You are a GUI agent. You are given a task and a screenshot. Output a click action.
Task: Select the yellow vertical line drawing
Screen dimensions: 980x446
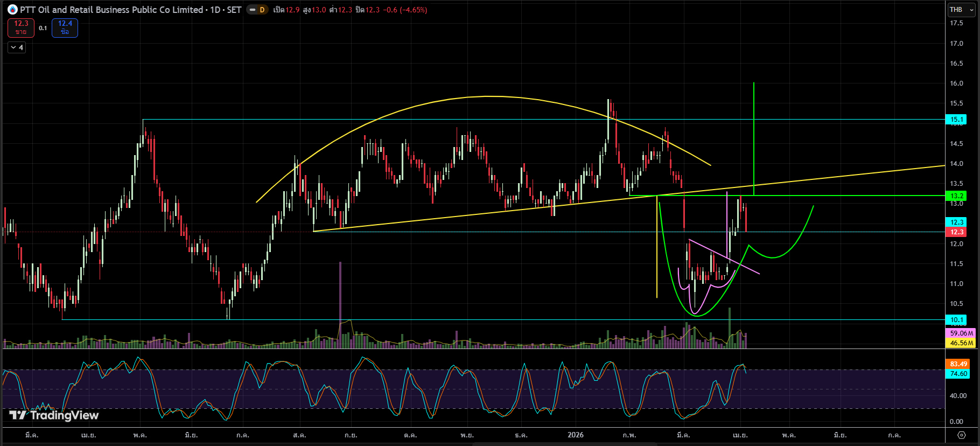coord(657,248)
